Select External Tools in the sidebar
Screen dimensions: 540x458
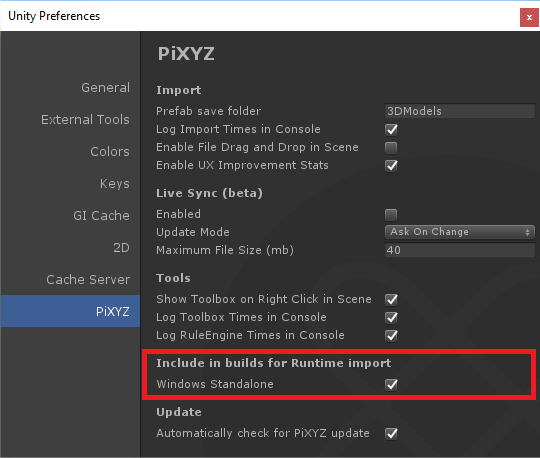85,119
